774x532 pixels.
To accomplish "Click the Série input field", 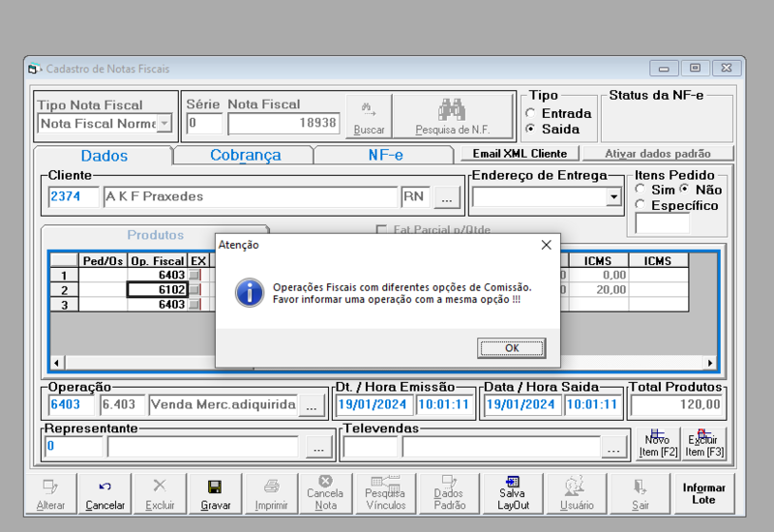I will coord(204,123).
